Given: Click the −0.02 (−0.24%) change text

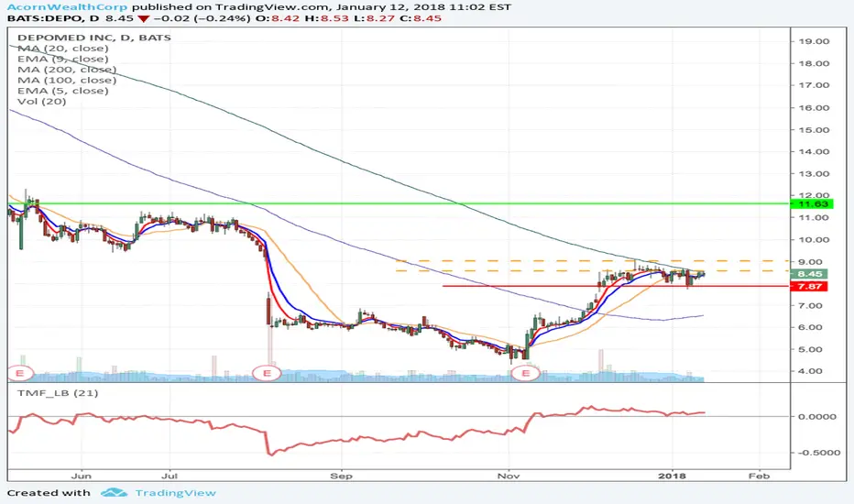Looking at the screenshot, I should [201, 18].
